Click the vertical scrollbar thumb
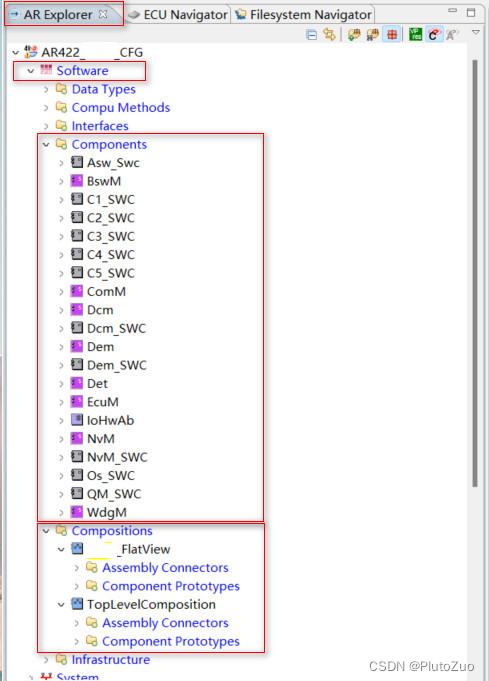 tap(475, 274)
